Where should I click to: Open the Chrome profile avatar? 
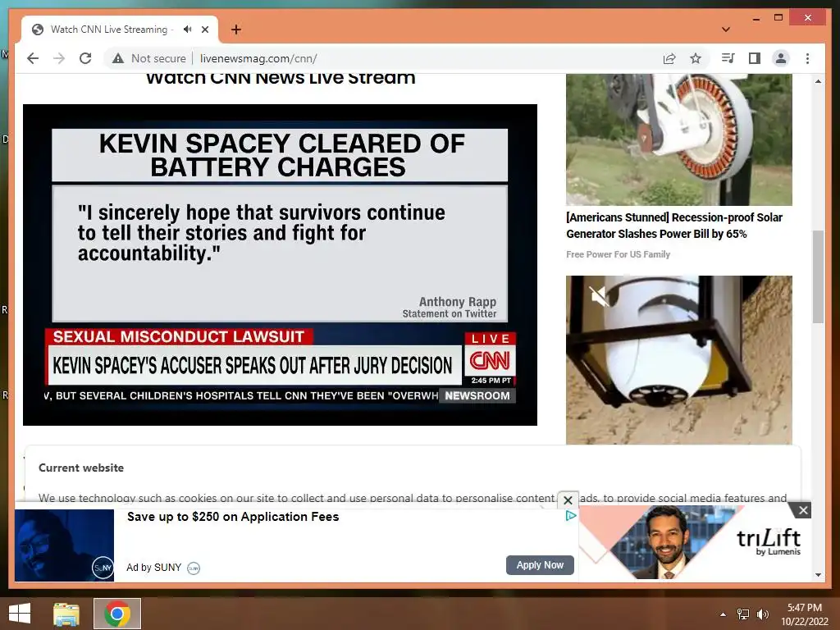pos(781,58)
